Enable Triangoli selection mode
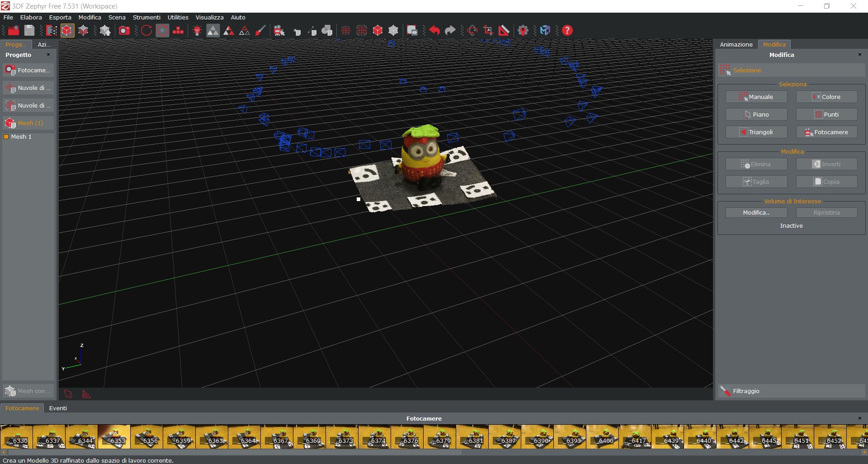The height and width of the screenshot is (464, 868). click(756, 131)
